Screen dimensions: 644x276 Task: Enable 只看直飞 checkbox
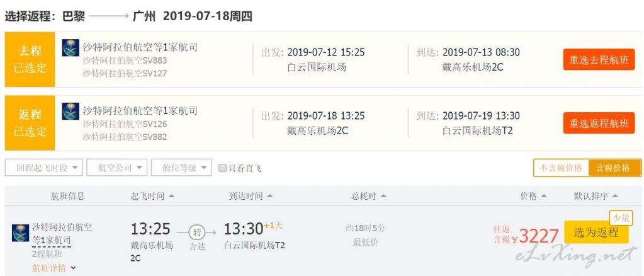tap(222, 168)
